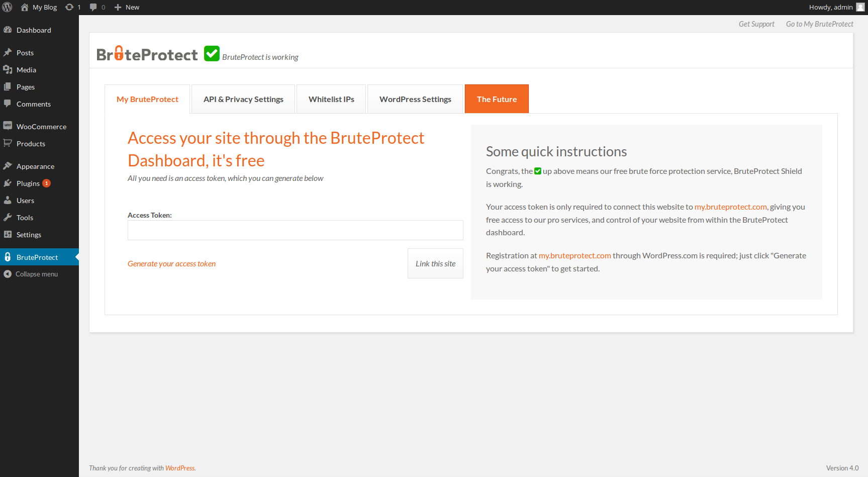
Task: Click the WordPress link in footer
Action: (x=180, y=468)
